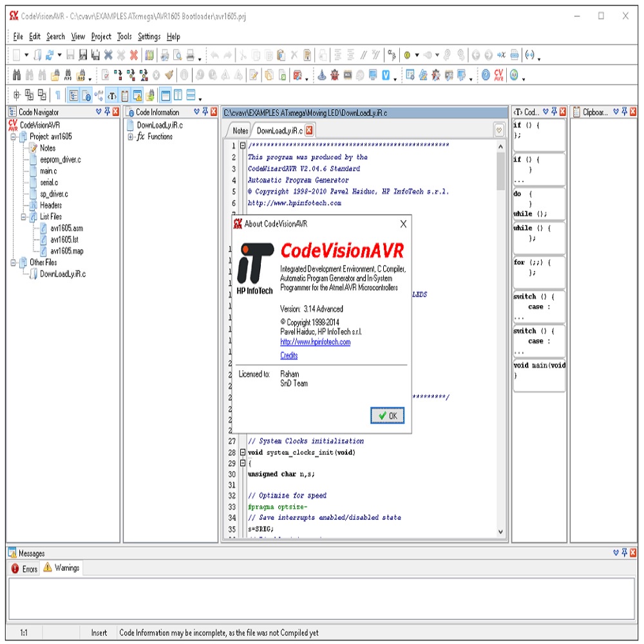The width and height of the screenshot is (644, 644).
Task: Click the Paste clipboard icon
Action: [x=281, y=55]
